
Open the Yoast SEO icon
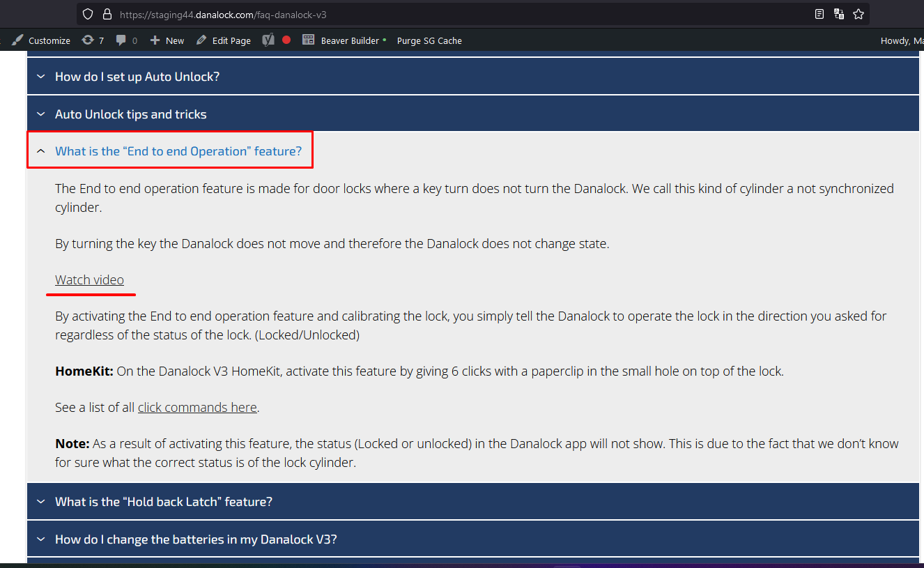(268, 40)
